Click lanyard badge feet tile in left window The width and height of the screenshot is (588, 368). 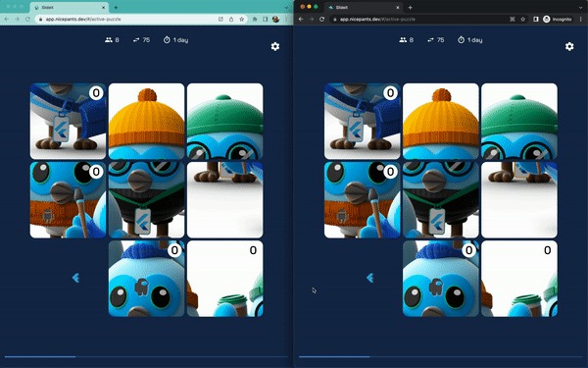pos(68,122)
